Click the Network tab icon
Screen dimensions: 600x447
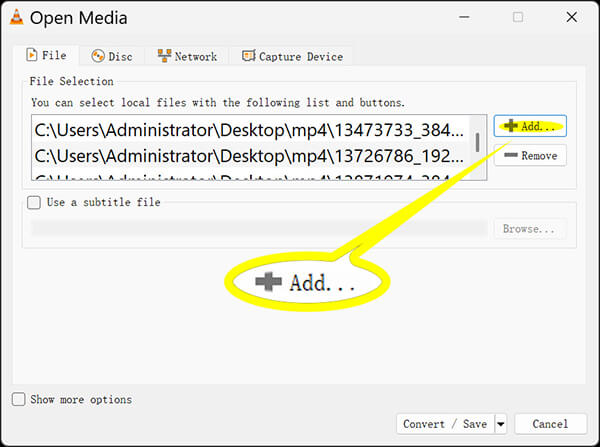164,57
